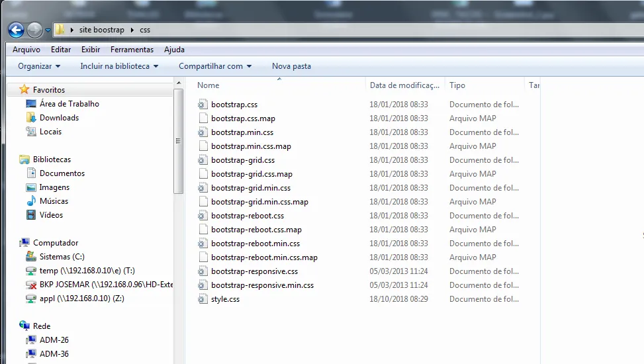Click the Documentos library icon
The height and width of the screenshot is (364, 644).
31,173
